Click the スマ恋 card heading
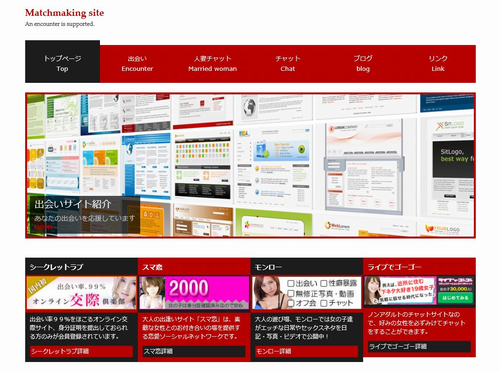Screen dimensions: 500x371 tap(152, 267)
